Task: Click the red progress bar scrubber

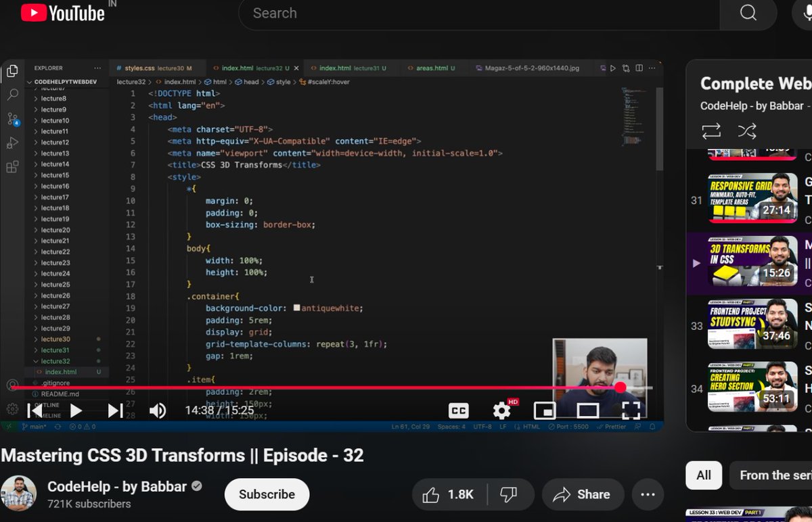Action: pyautogui.click(x=621, y=387)
